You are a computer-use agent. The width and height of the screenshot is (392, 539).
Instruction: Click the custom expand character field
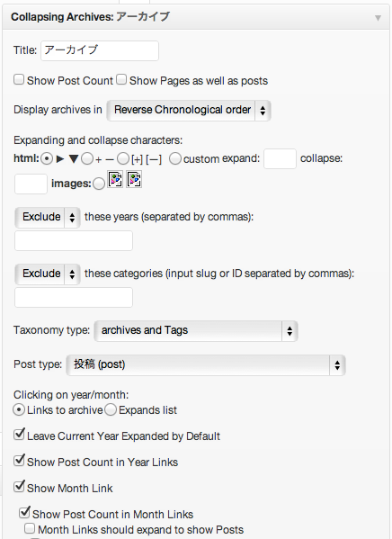pyautogui.click(x=280, y=158)
